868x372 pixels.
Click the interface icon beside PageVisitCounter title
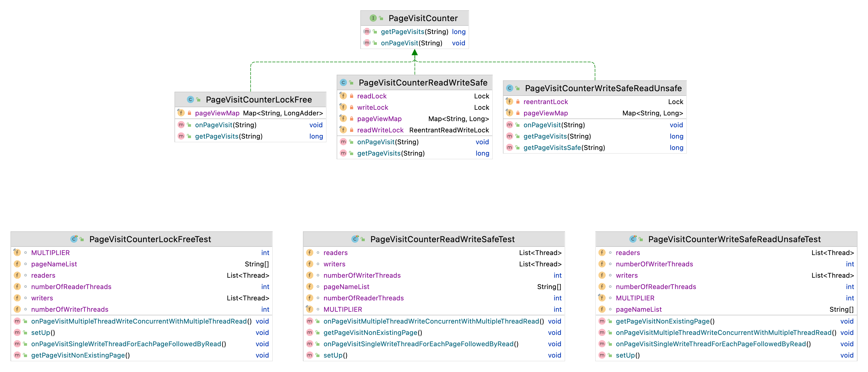(373, 18)
